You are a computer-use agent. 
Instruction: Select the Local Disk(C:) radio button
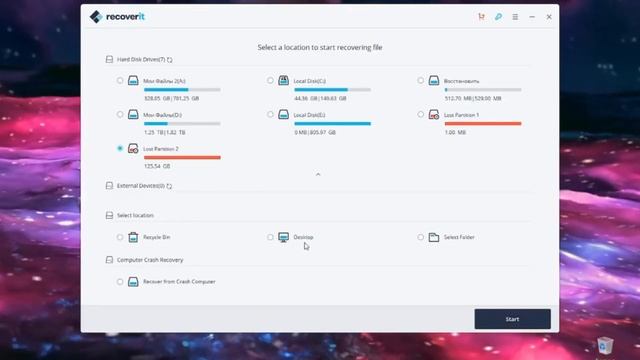[270, 80]
